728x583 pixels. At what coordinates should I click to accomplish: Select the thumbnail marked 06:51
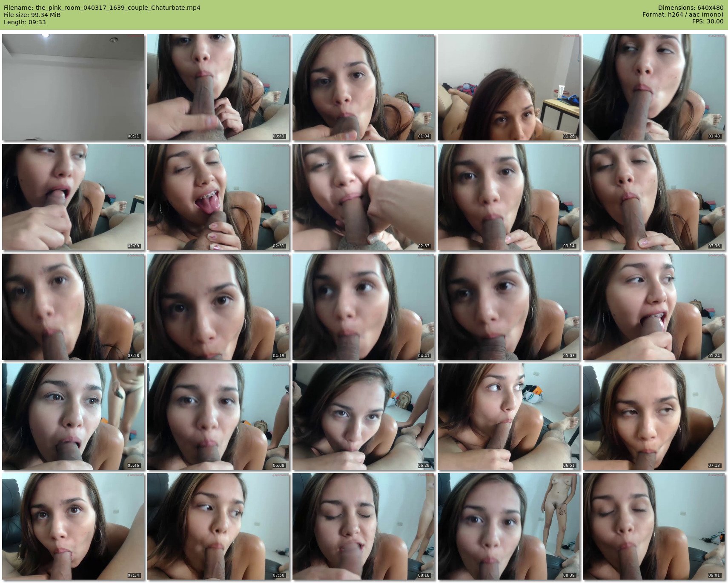[x=509, y=417]
